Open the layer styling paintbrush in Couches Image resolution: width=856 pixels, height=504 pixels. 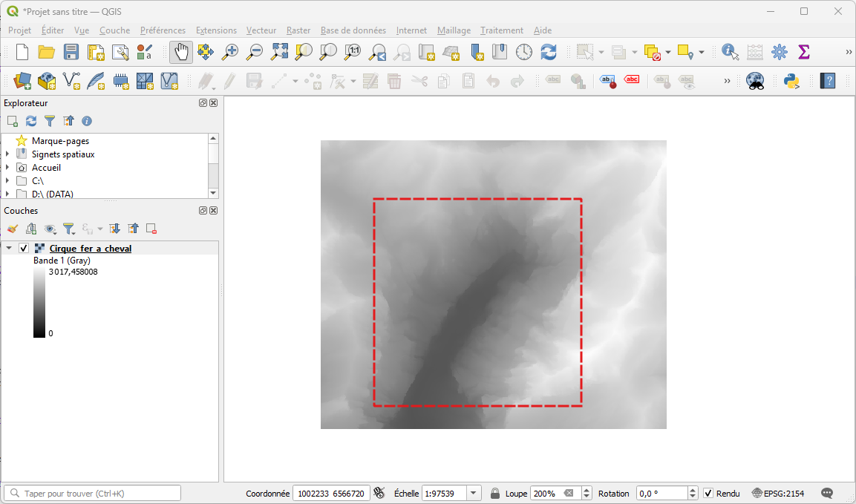point(13,229)
